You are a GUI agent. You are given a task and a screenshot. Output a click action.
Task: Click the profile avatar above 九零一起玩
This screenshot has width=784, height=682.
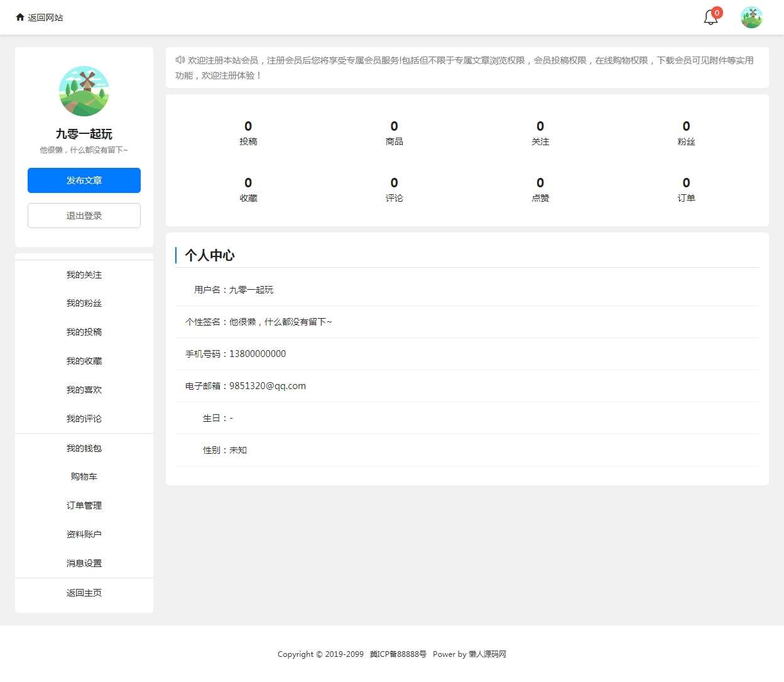point(84,91)
